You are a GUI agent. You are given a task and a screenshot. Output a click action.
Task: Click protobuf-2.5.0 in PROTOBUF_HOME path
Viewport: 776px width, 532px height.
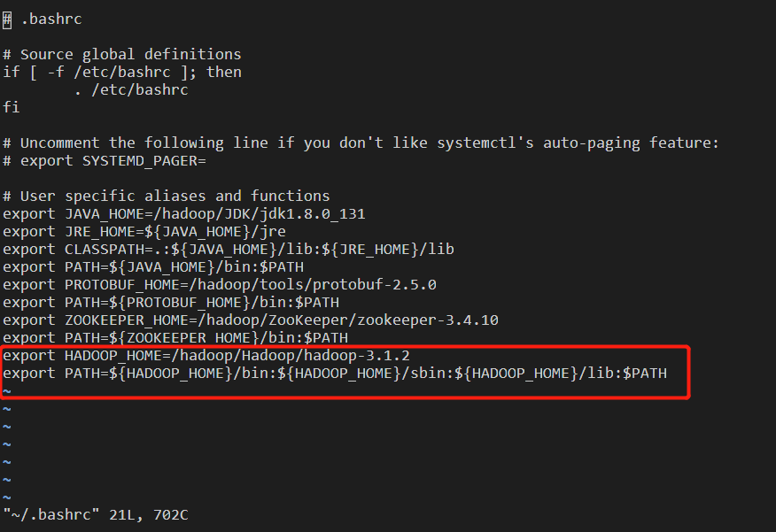coord(375,285)
